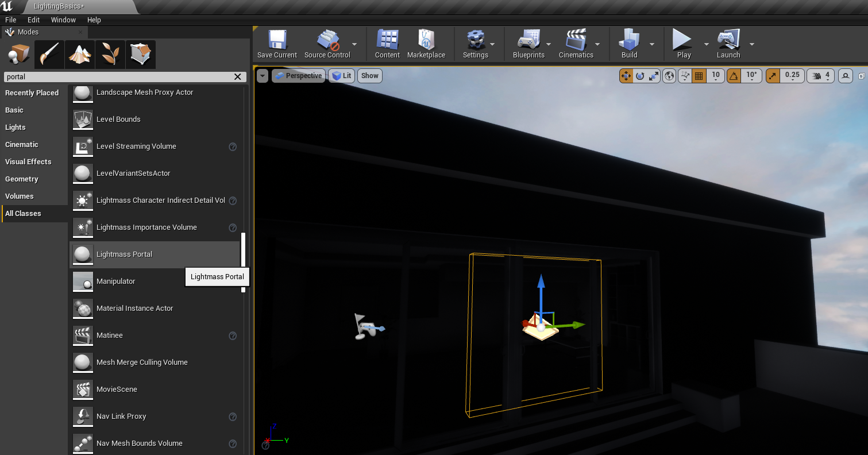Open the Edit menu
The height and width of the screenshot is (455, 868).
33,20
